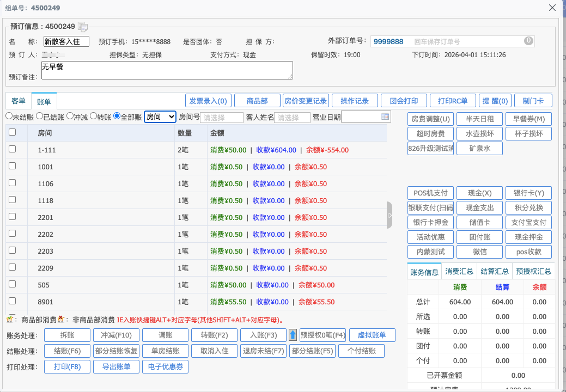566x392 pixels.
Task: Check the box for room 1-111
Action: coord(13,149)
